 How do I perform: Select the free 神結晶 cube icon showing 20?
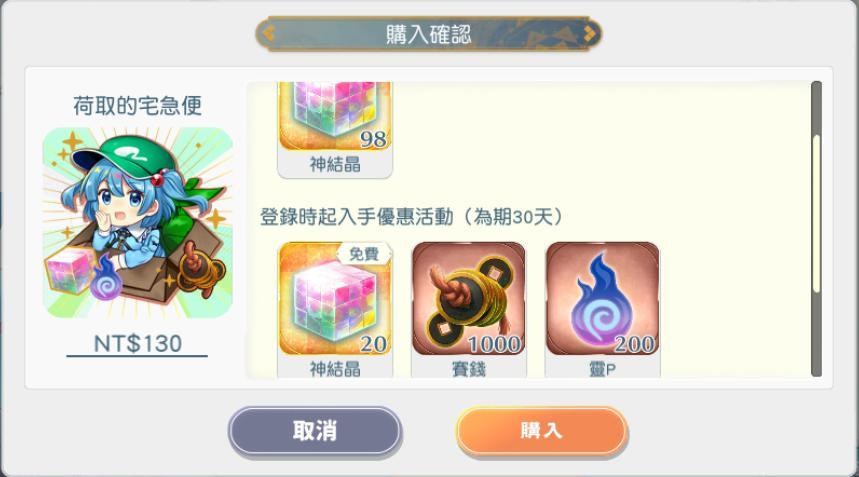(335, 299)
